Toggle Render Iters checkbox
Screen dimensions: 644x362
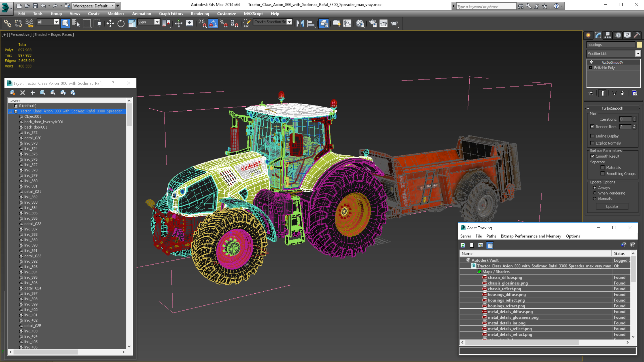[592, 127]
